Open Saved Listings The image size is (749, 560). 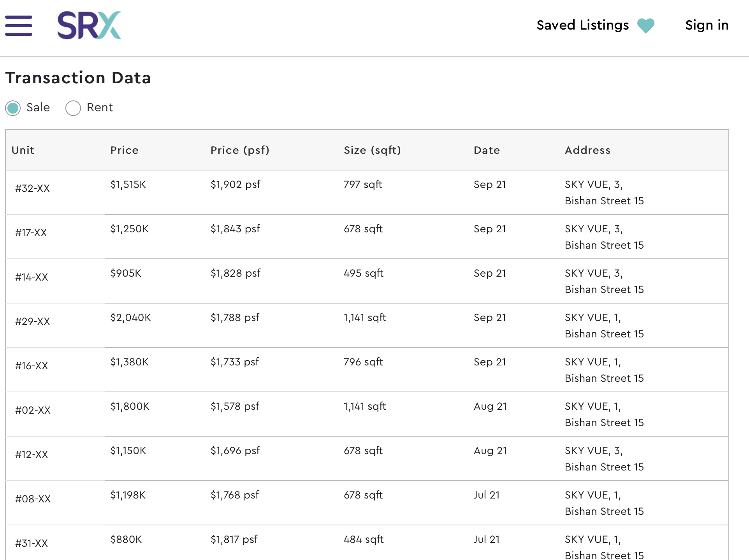[582, 25]
